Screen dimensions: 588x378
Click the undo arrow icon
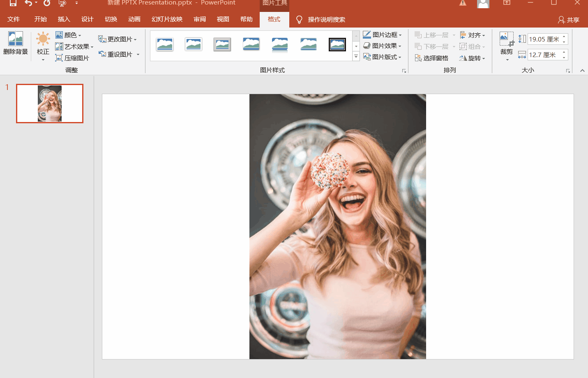point(28,3)
